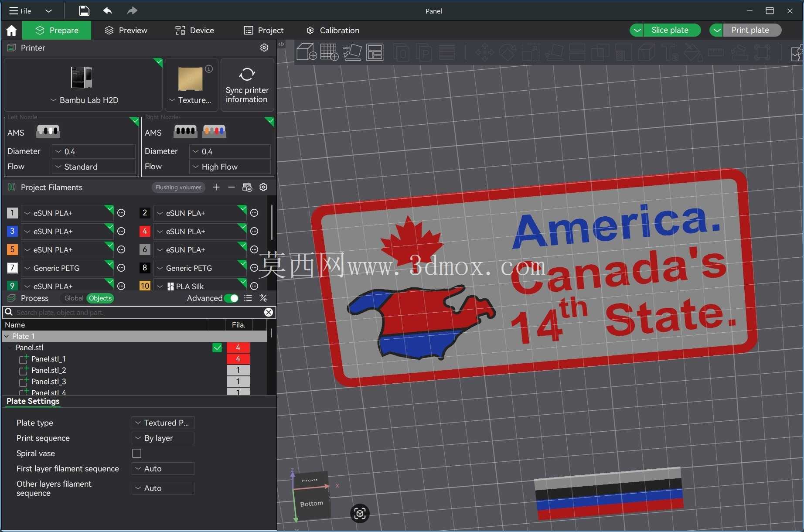This screenshot has height=532, width=804.
Task: Click the Add model cube icon
Action: 306,52
